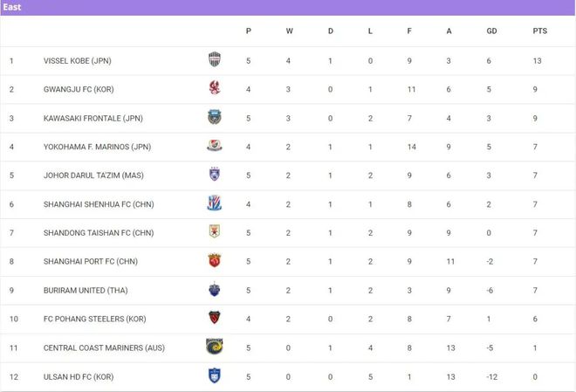Click the PTS column header

(539, 31)
